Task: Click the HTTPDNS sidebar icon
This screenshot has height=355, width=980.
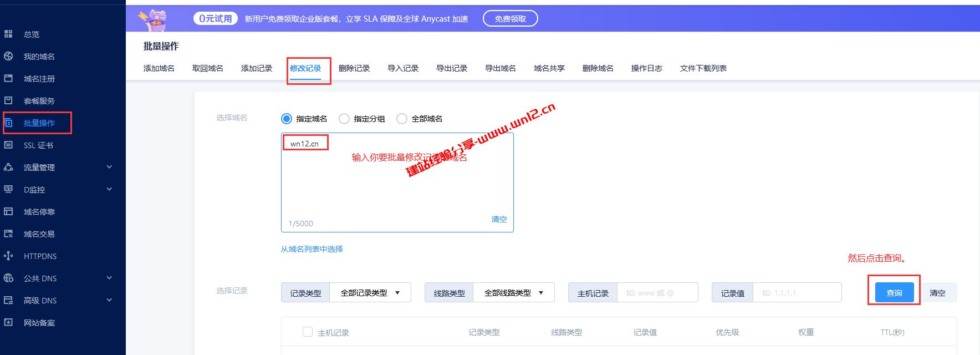Action: coord(8,256)
